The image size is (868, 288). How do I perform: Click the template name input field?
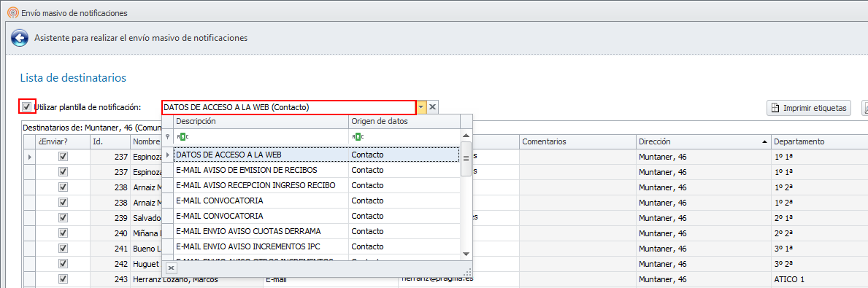[x=288, y=107]
